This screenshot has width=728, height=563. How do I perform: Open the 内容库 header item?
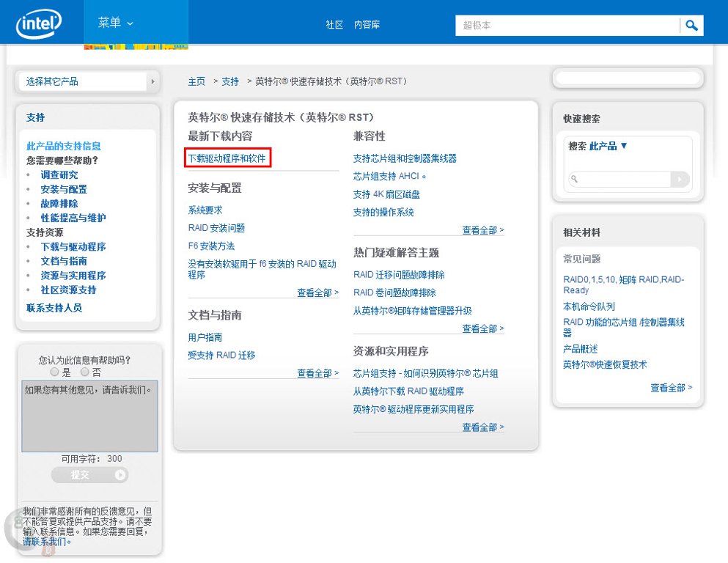coord(367,25)
